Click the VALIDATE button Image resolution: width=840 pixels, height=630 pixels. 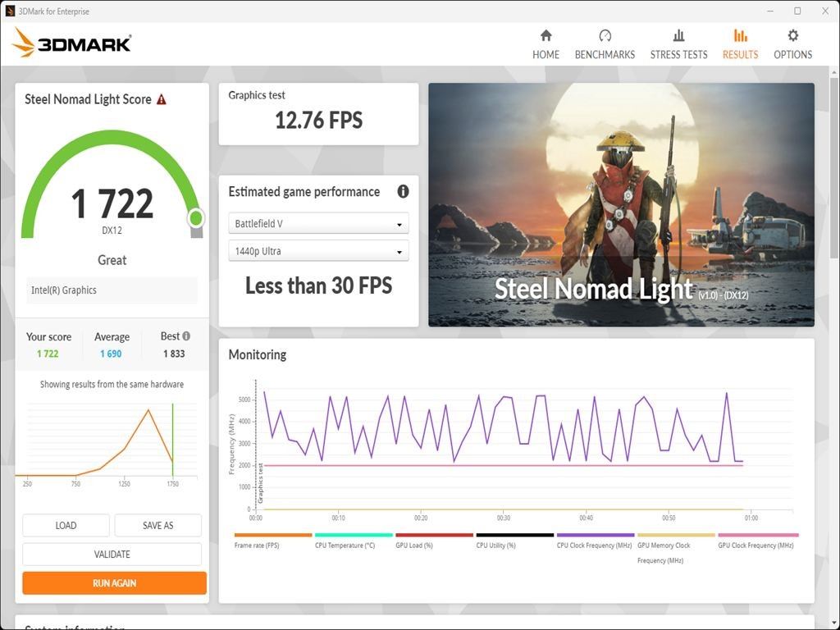(x=112, y=554)
